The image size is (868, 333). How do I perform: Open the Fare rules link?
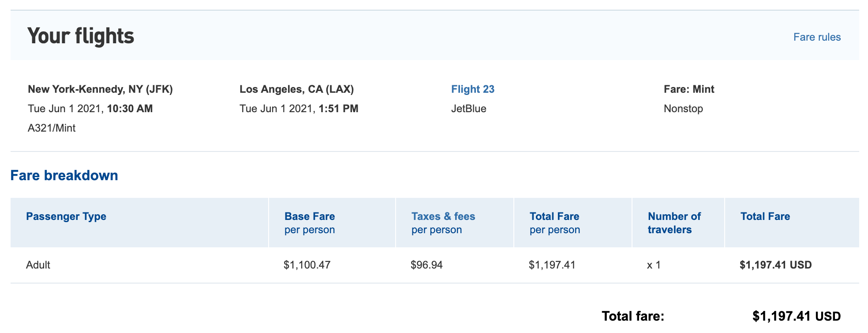[817, 37]
